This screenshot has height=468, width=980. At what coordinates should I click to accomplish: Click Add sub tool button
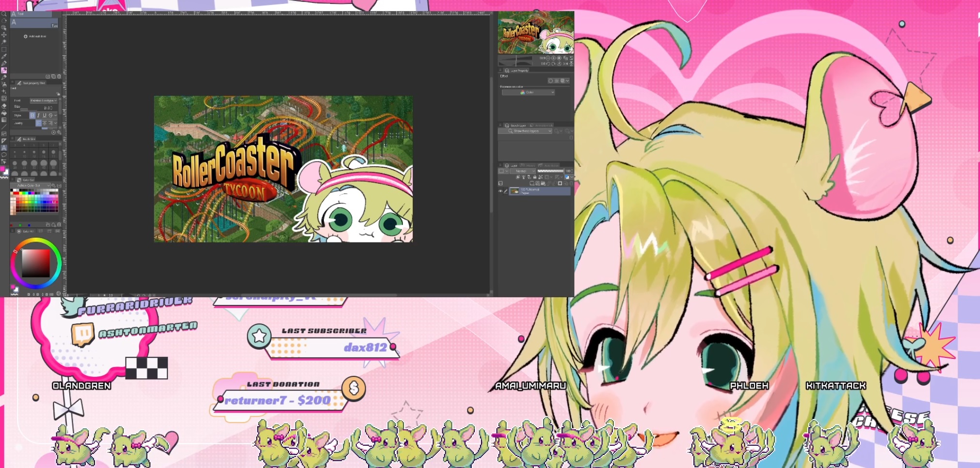point(35,36)
